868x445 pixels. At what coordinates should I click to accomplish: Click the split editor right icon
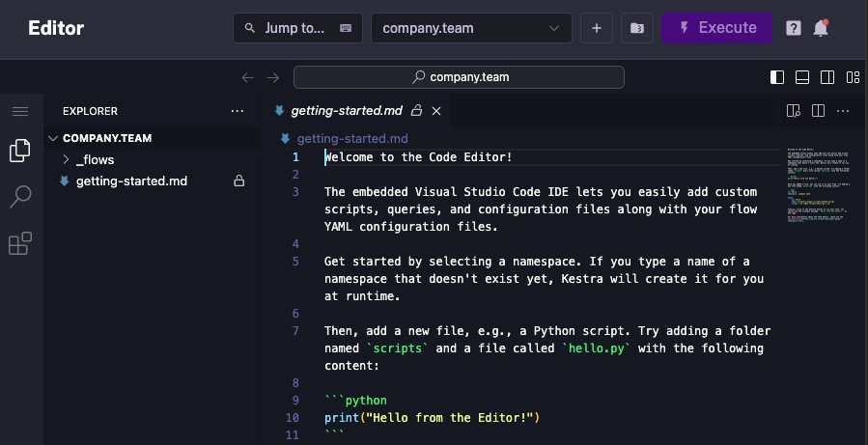(x=818, y=111)
